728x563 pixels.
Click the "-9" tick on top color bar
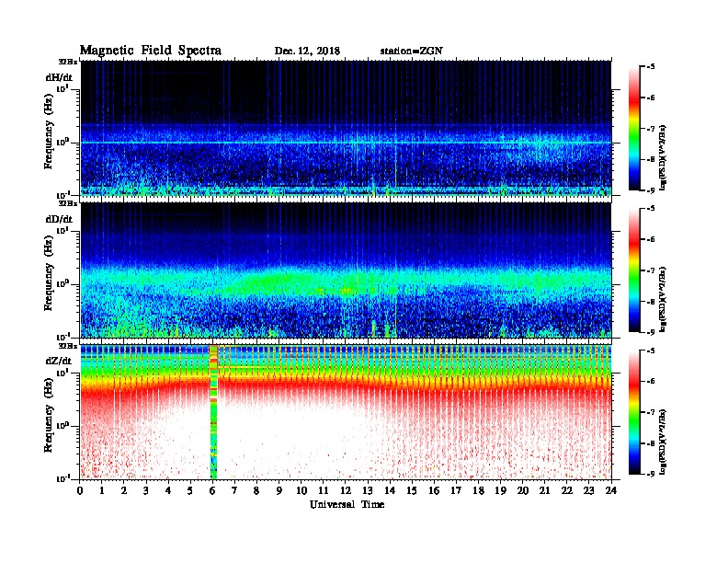650,190
